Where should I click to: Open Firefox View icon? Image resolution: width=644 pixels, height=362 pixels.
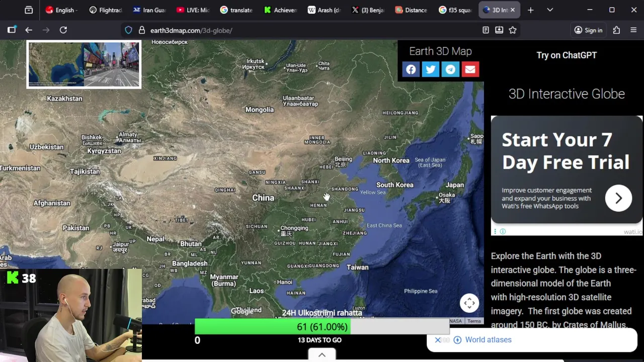coord(29,10)
